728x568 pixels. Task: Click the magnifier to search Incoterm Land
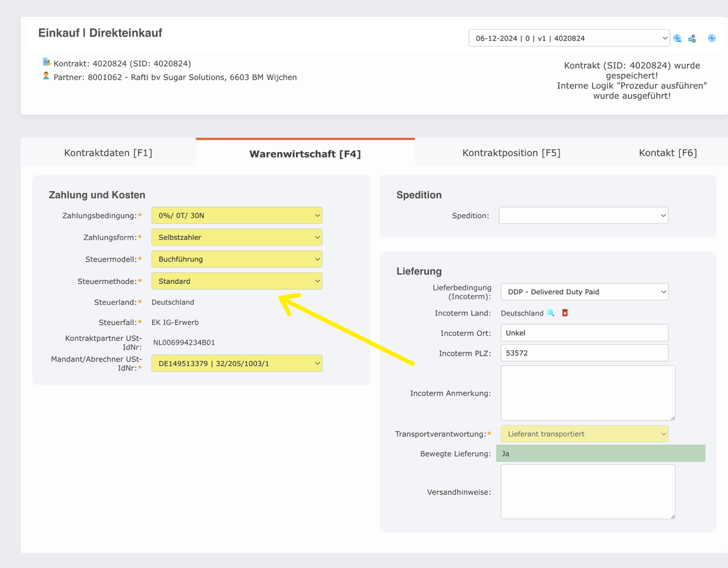(550, 313)
